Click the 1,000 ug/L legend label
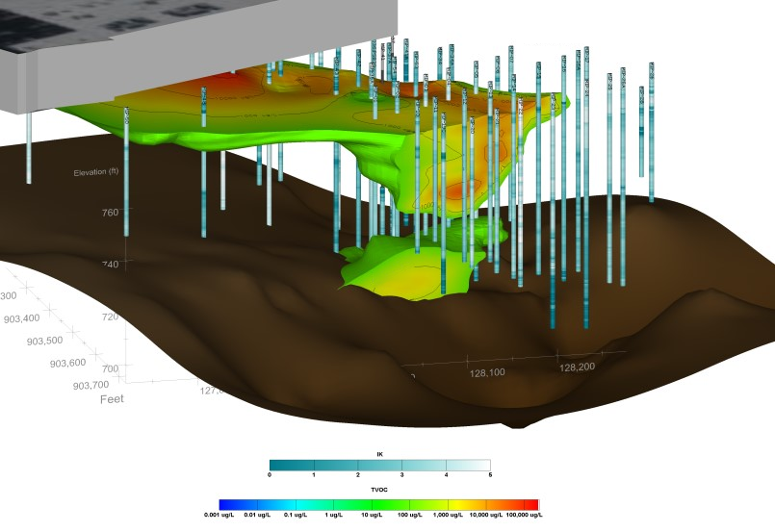 click(x=445, y=517)
